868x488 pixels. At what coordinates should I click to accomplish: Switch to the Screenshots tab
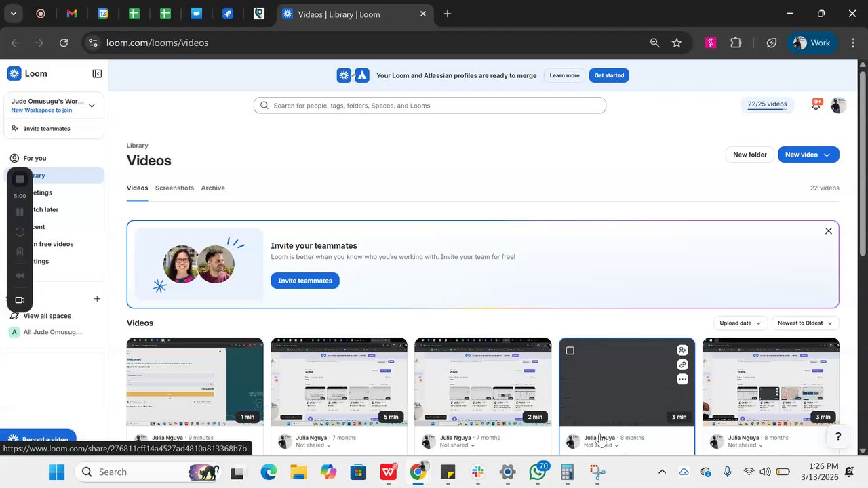pyautogui.click(x=174, y=188)
